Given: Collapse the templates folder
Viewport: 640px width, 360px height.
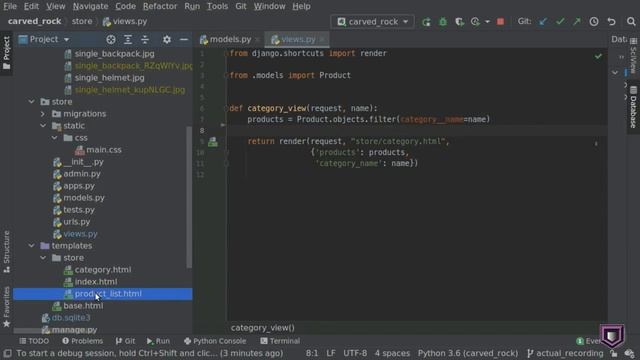Looking at the screenshot, I should coord(32,246).
